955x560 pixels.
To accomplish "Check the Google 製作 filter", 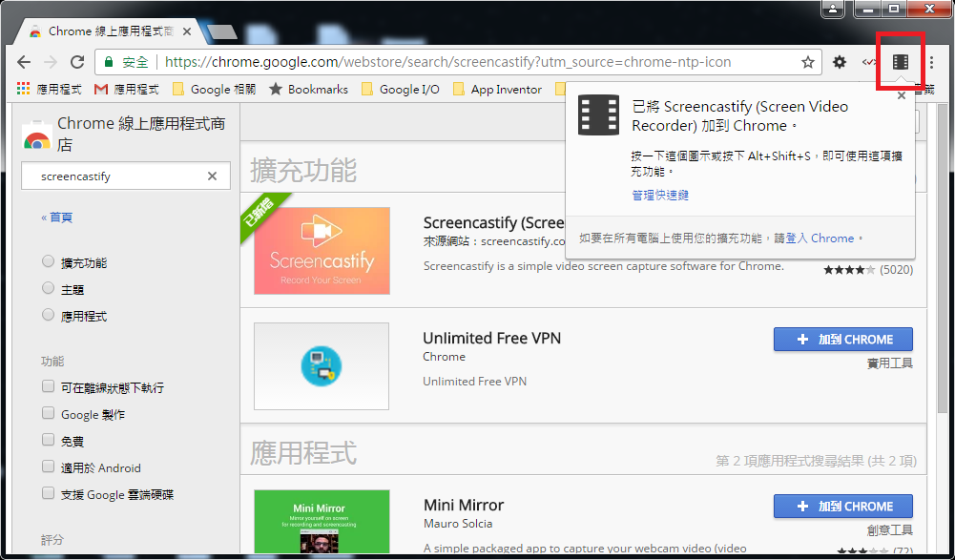I will [x=48, y=412].
